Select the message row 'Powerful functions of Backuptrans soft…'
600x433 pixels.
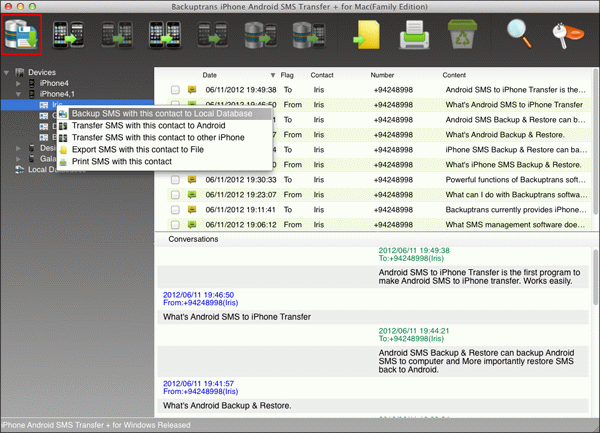click(379, 180)
